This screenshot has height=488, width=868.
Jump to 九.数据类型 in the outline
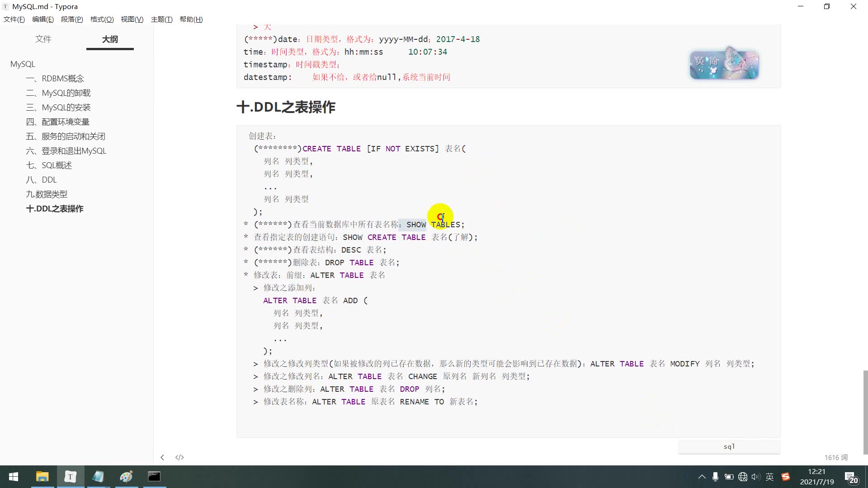[47, 194]
